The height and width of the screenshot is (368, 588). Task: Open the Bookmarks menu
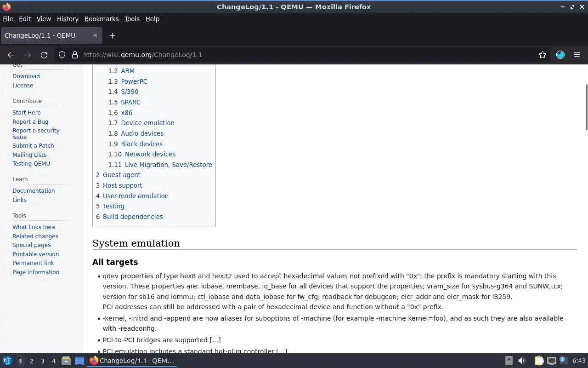point(102,19)
